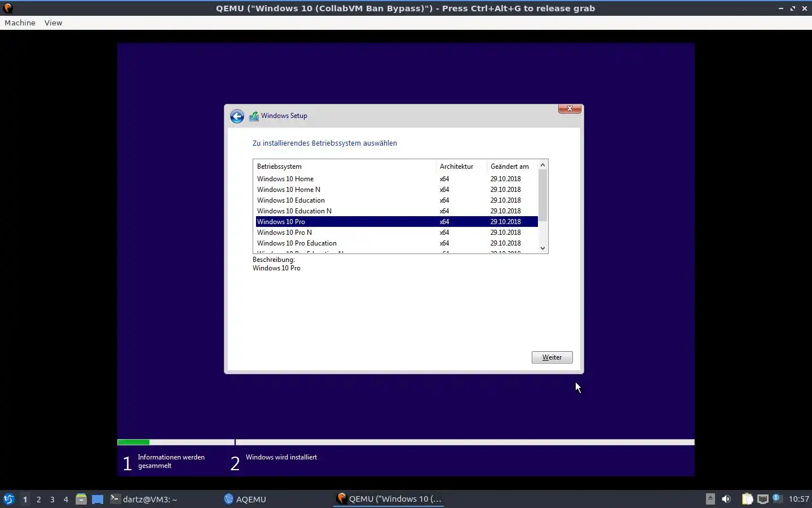Open the volume tray icon
Viewport: 812px width, 508px height.
pos(726,499)
